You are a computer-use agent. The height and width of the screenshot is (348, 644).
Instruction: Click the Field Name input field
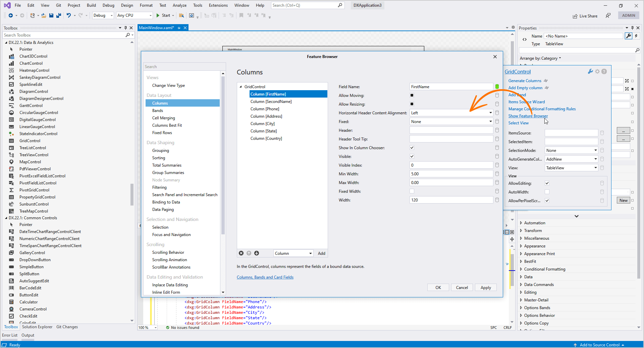pyautogui.click(x=451, y=86)
